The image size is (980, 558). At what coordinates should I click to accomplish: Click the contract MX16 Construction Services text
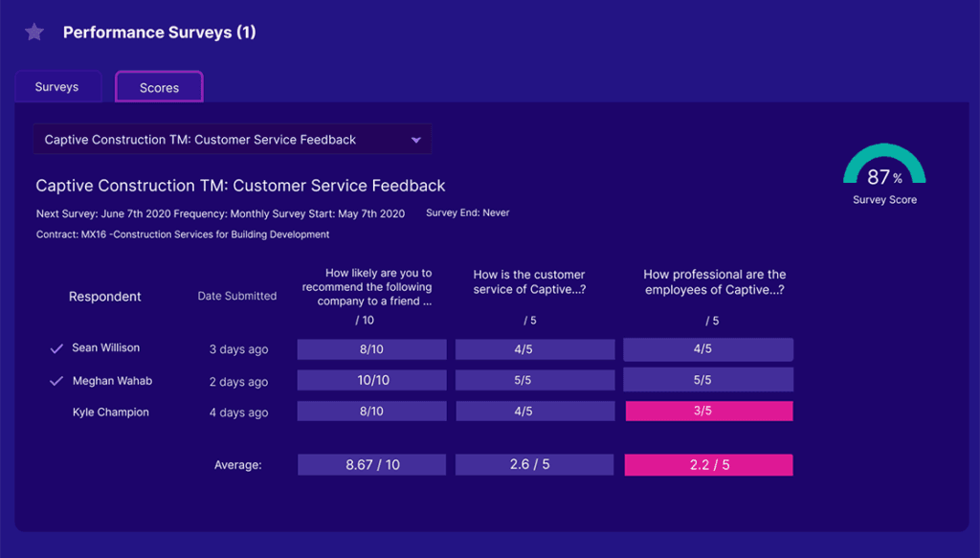183,234
